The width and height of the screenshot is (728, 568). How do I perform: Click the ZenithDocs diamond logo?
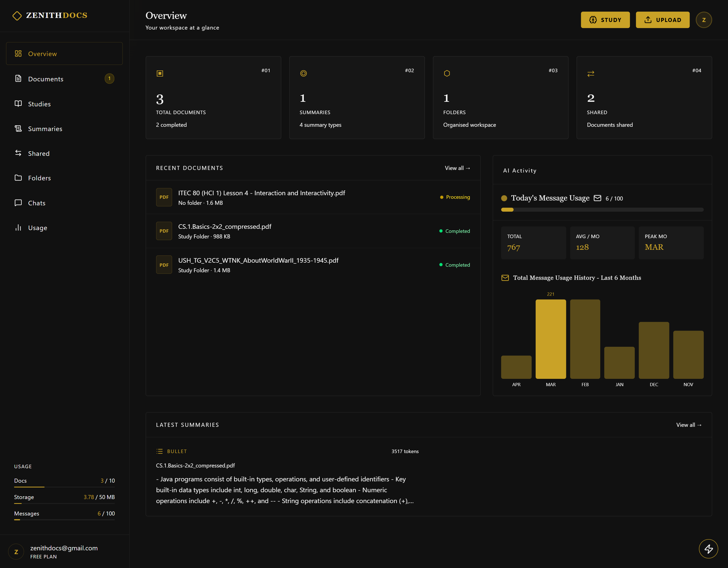17,15
